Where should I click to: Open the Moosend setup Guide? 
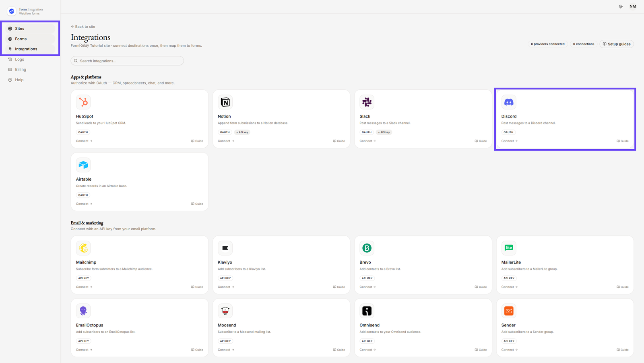(339, 350)
